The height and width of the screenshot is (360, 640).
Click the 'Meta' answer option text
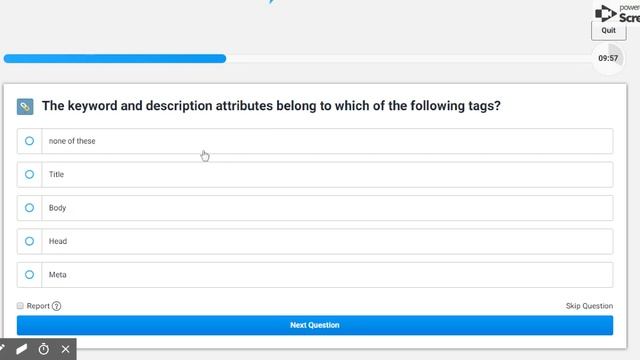(x=58, y=275)
